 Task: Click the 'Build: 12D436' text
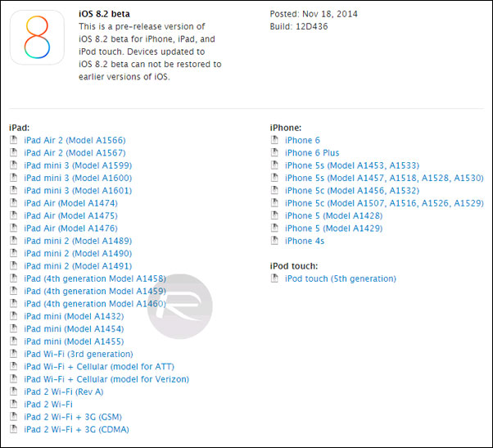299,26
